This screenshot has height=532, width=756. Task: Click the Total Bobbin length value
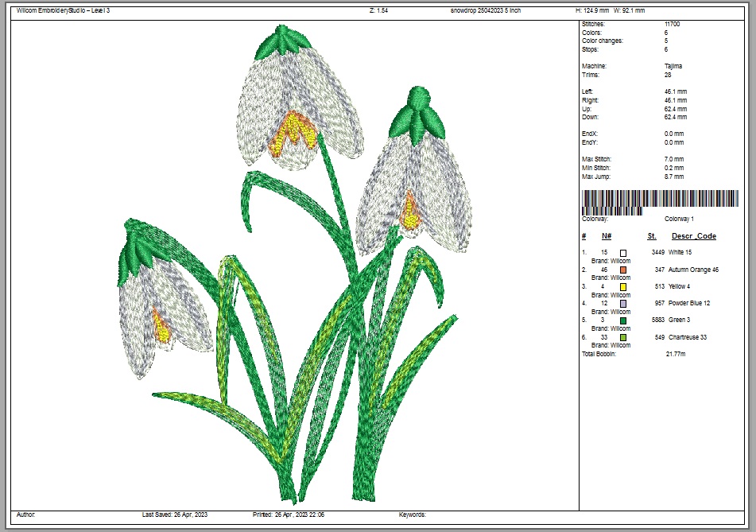[x=675, y=353]
